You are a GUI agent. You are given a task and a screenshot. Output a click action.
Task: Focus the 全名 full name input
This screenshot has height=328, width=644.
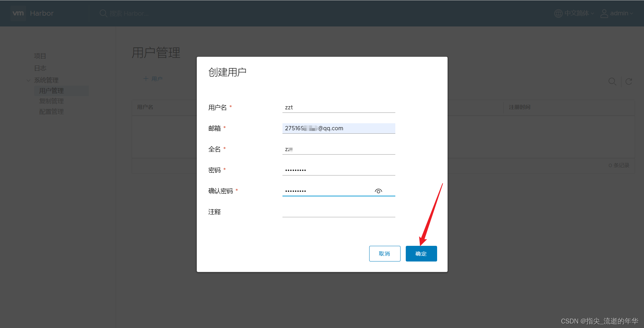coord(339,149)
